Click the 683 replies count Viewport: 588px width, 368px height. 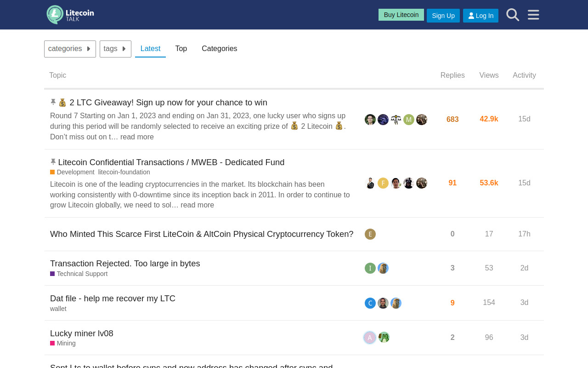tap(452, 120)
